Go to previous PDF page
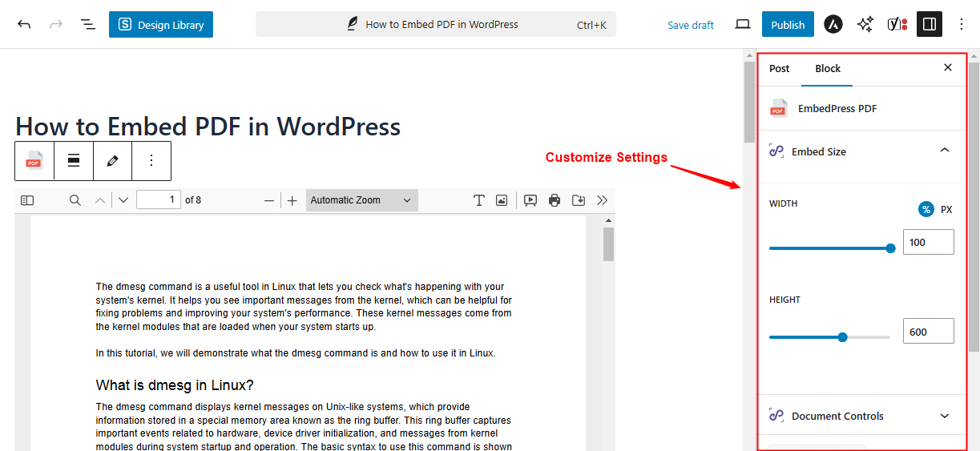This screenshot has width=980, height=451. coord(100,200)
